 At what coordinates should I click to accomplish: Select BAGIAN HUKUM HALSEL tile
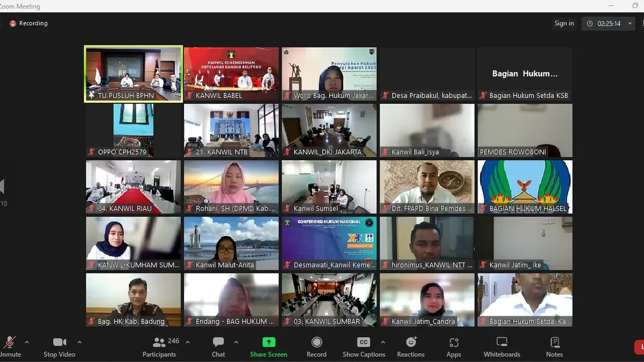(x=525, y=187)
